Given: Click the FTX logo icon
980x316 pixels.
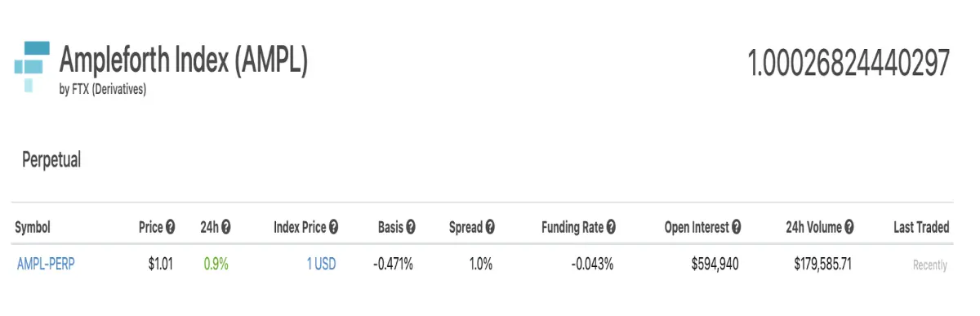Looking at the screenshot, I should [x=32, y=66].
